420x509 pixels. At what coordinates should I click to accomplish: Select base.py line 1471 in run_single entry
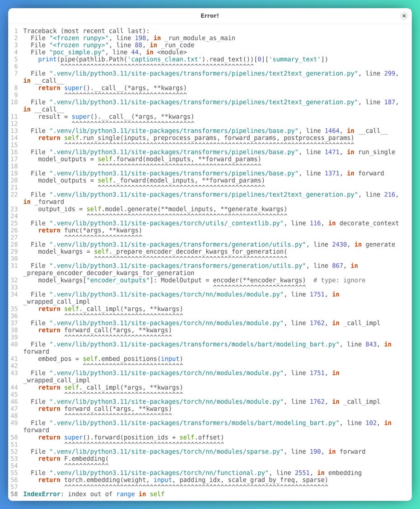tap(213, 152)
